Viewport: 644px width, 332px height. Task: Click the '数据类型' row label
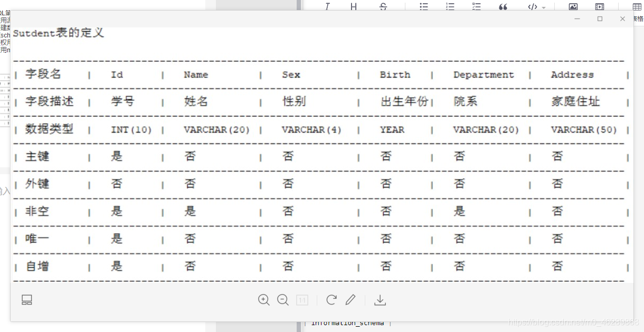click(50, 129)
